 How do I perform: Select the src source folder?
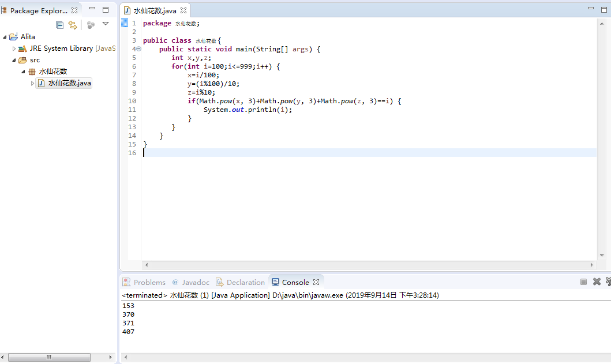point(34,60)
